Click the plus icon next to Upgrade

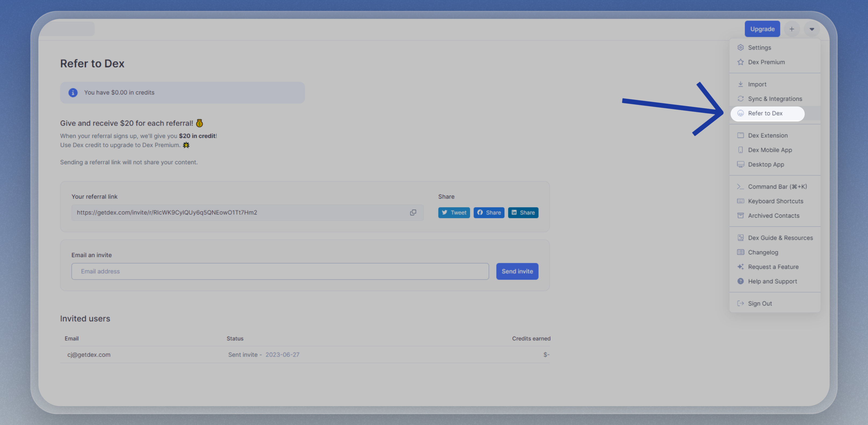click(791, 29)
